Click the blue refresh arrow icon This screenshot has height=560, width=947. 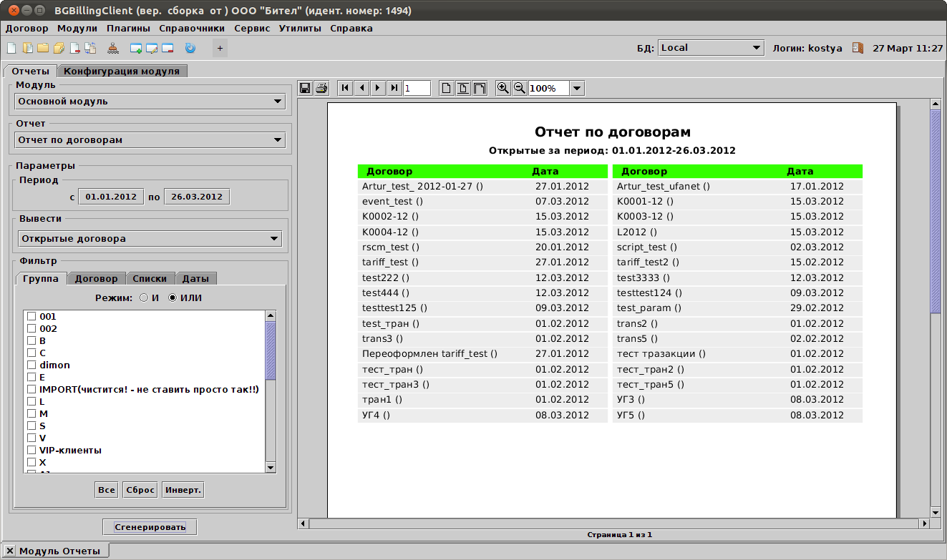(190, 49)
